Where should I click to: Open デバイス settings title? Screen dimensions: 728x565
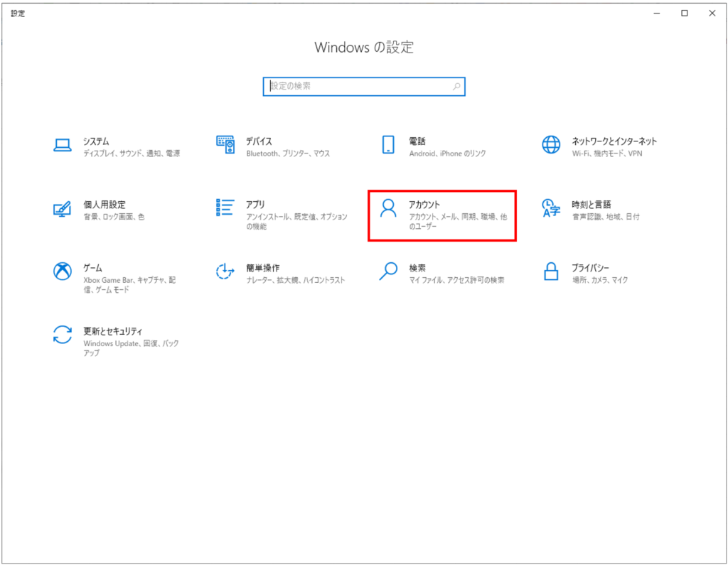(x=259, y=141)
